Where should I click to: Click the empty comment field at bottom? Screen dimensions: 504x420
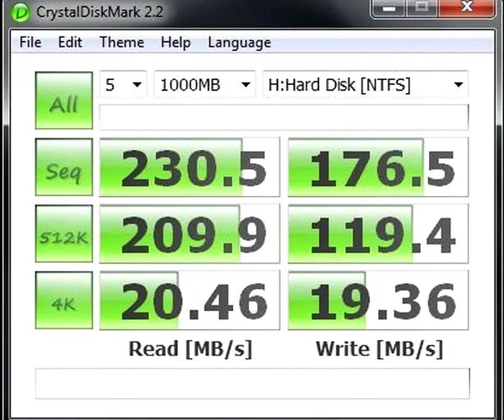point(252,383)
